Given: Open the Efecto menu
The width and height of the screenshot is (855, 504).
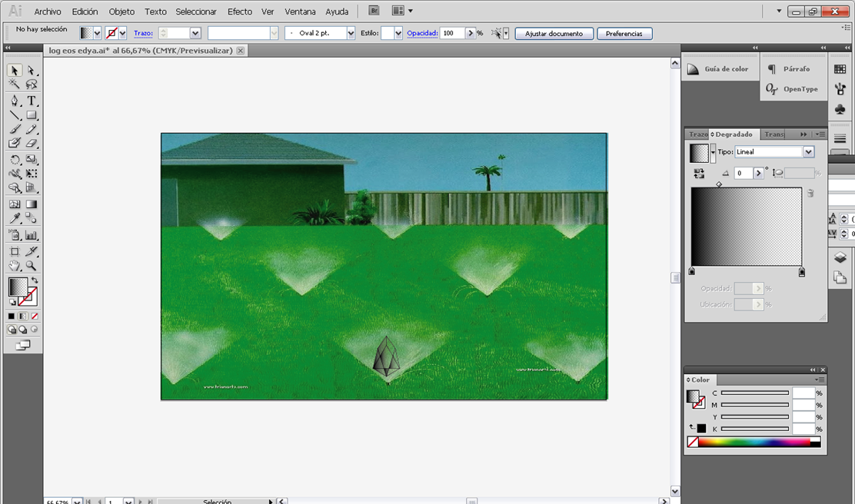Looking at the screenshot, I should click(x=239, y=12).
